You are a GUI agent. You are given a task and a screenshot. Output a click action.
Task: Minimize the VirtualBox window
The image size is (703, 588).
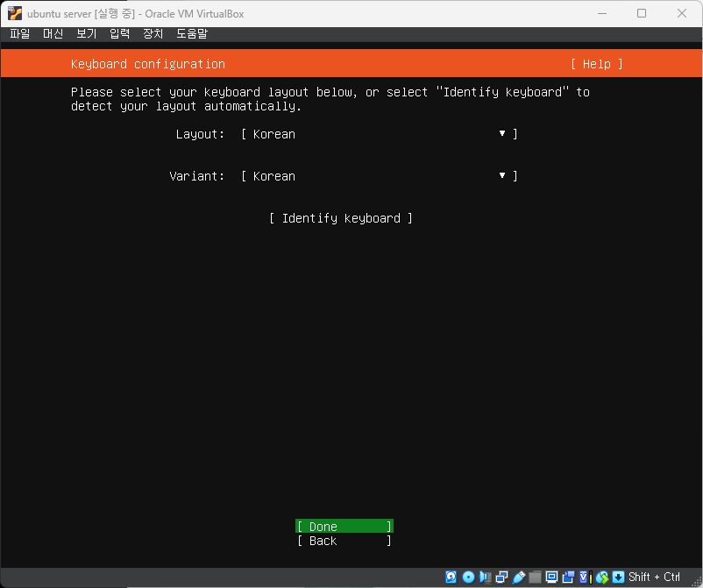602,13
